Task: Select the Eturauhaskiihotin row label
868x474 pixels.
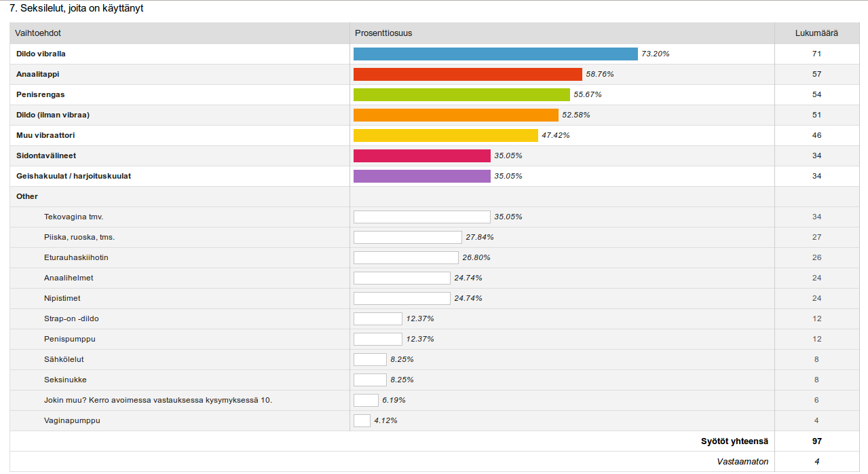Action: 76,257
